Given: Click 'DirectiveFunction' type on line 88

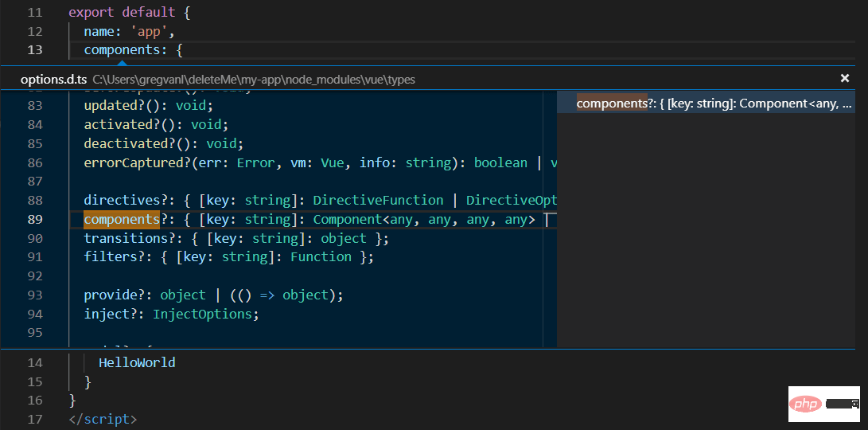Looking at the screenshot, I should [378, 200].
